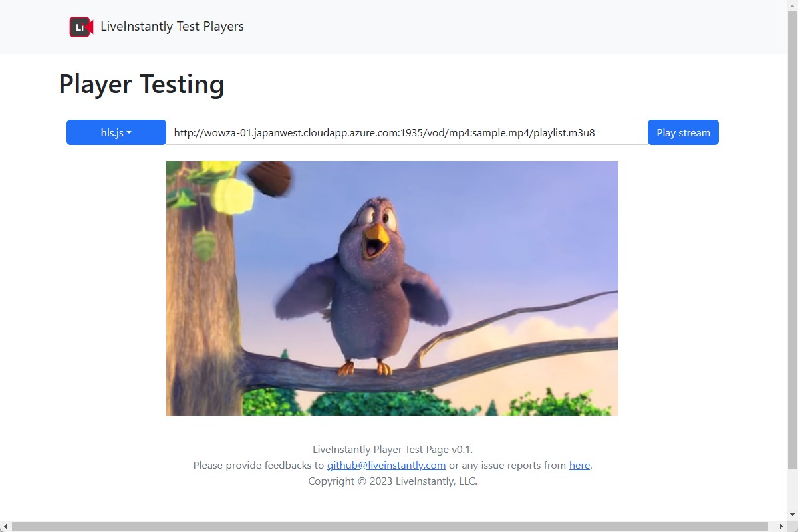Focus the stream URL input field
The height and width of the screenshot is (532, 798).
tap(406, 132)
